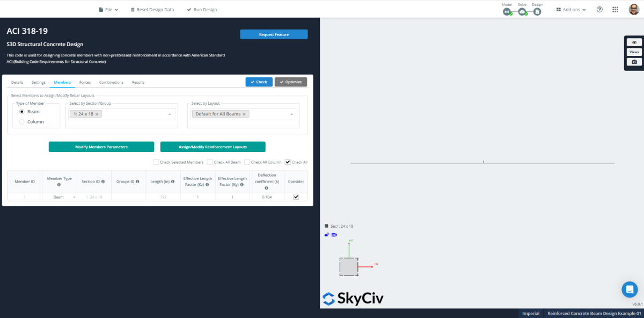The width and height of the screenshot is (644, 318).
Task: Click the Request Feature button
Action: (274, 34)
